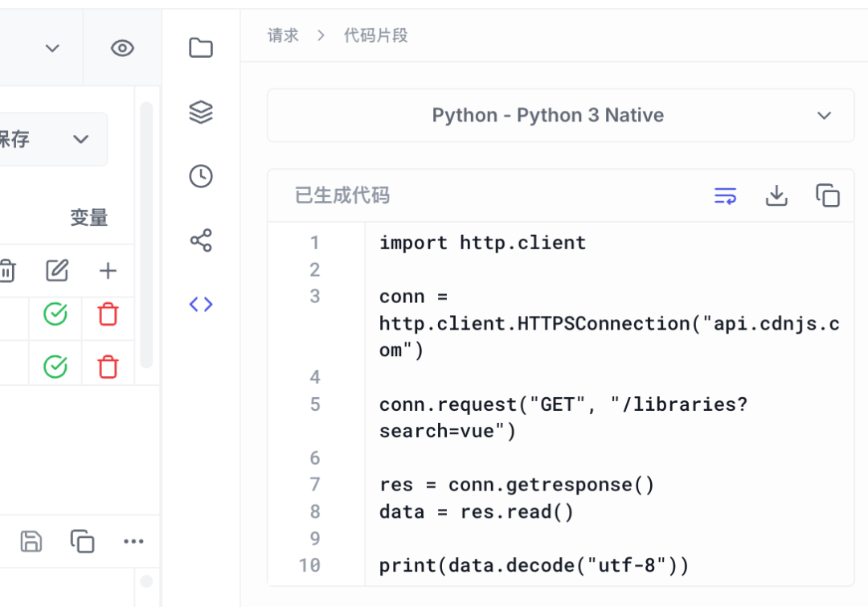Image resolution: width=868 pixels, height=607 pixels.
Task: Add a new variable with plus button
Action: coord(107,271)
